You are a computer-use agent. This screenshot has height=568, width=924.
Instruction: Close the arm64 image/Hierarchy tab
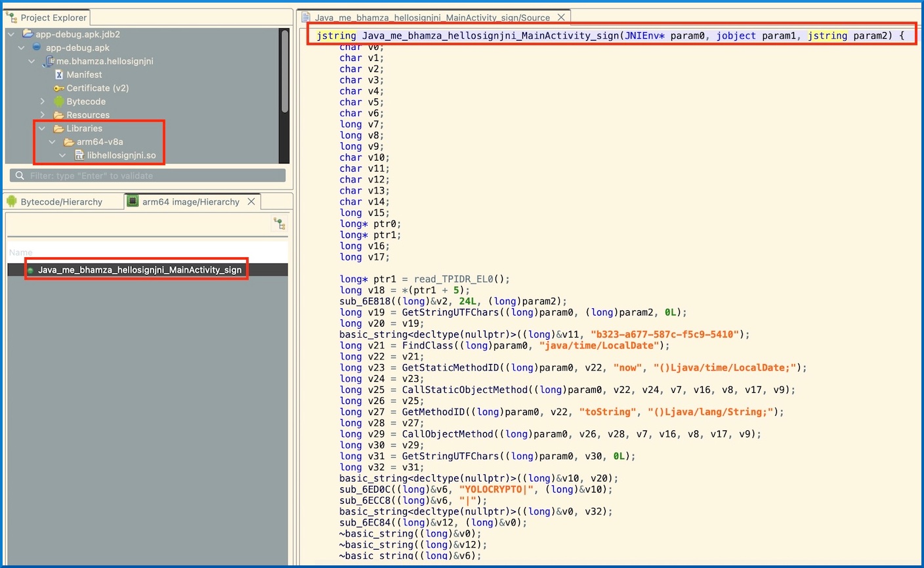[x=251, y=201]
